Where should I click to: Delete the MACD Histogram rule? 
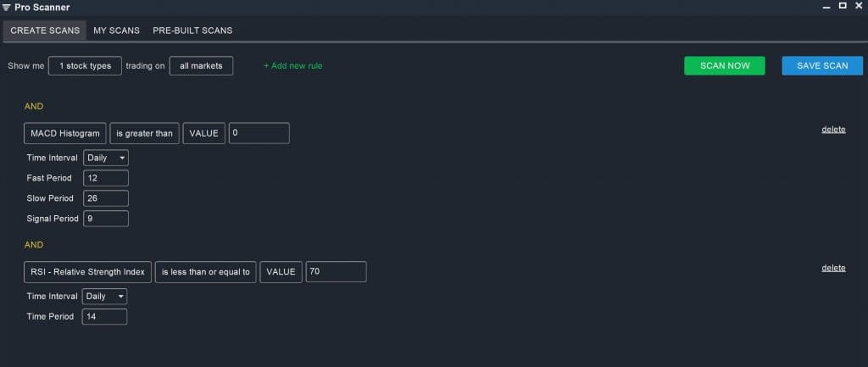[833, 130]
